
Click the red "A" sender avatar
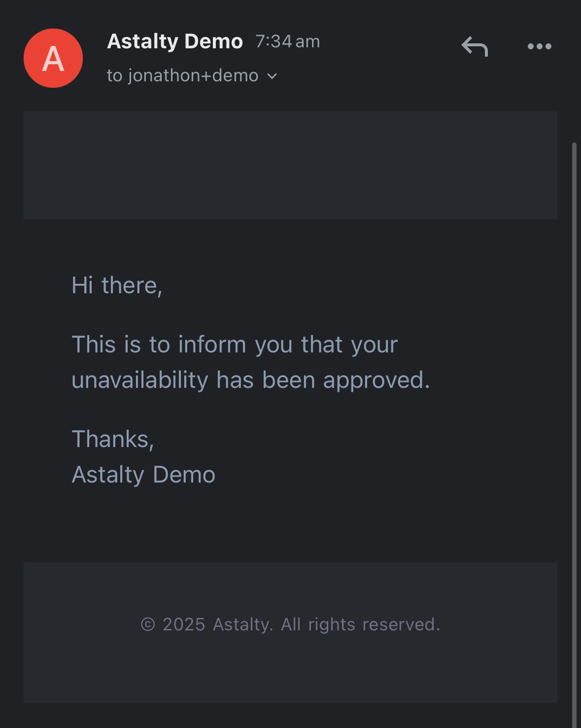53,58
